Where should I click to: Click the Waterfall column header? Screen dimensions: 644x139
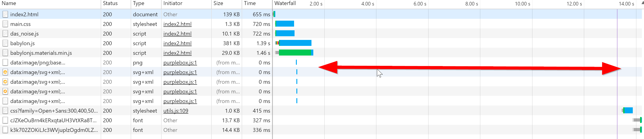[285, 3]
